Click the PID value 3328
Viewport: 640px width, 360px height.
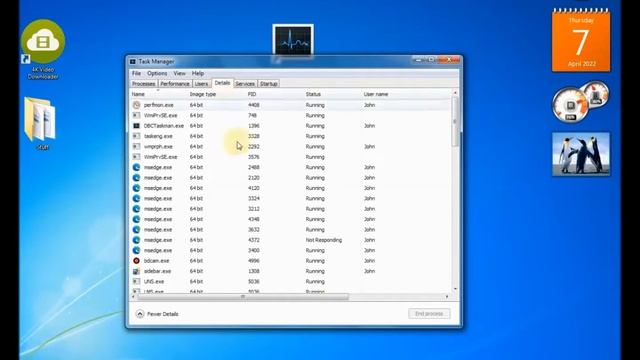pyautogui.click(x=253, y=136)
